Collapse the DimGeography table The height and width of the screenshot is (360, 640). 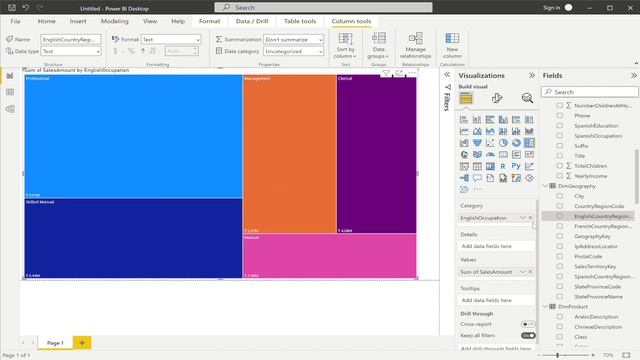pyautogui.click(x=546, y=186)
